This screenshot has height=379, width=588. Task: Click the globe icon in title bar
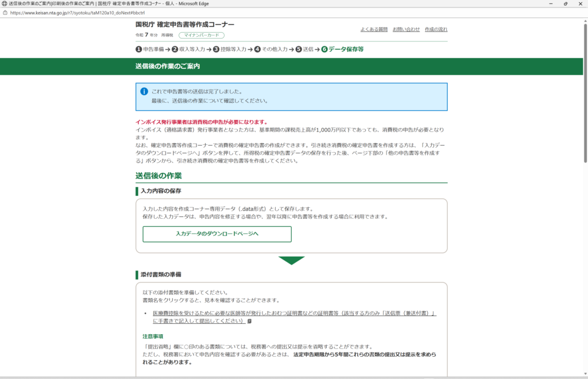tap(5, 3)
